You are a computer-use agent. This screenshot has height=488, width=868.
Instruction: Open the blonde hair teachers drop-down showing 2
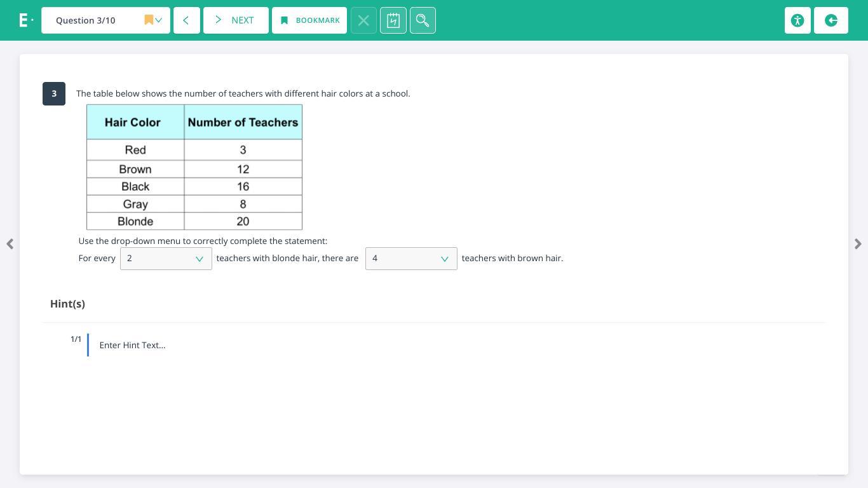coord(166,259)
